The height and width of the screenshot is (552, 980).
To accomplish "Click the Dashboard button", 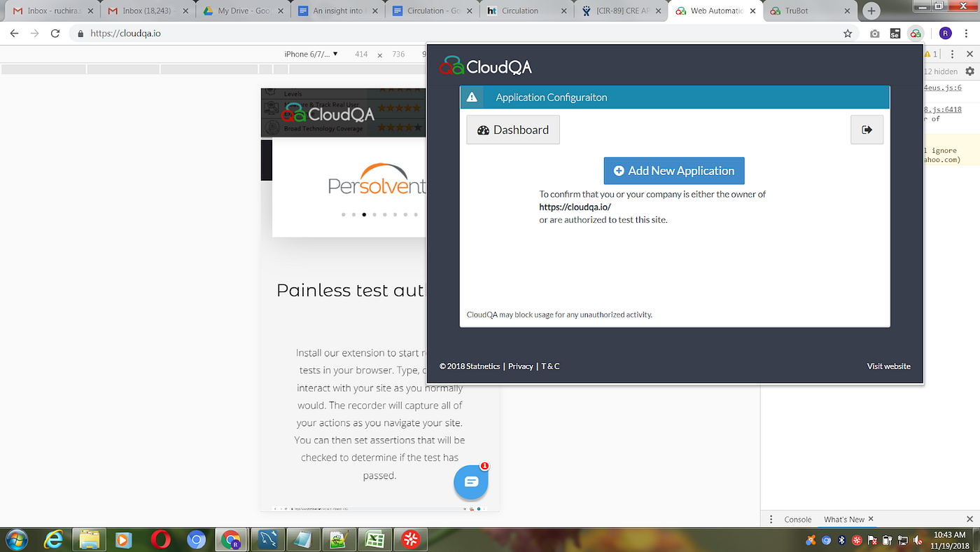I will click(x=513, y=130).
